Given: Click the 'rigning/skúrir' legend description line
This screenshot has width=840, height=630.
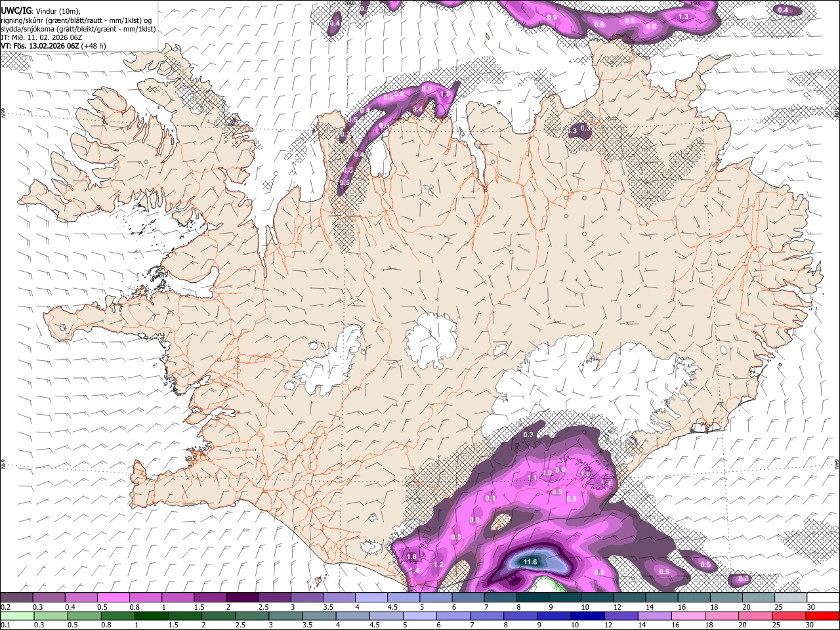Looking at the screenshot, I should (76, 20).
